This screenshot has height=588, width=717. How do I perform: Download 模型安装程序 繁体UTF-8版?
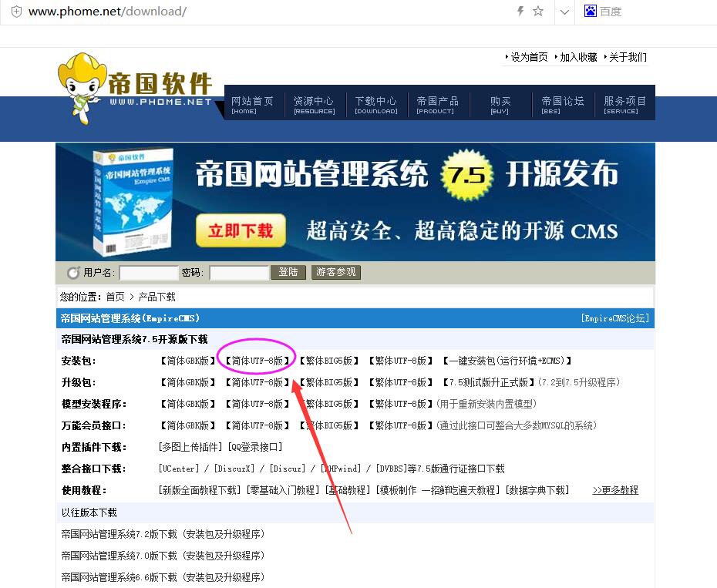point(401,404)
